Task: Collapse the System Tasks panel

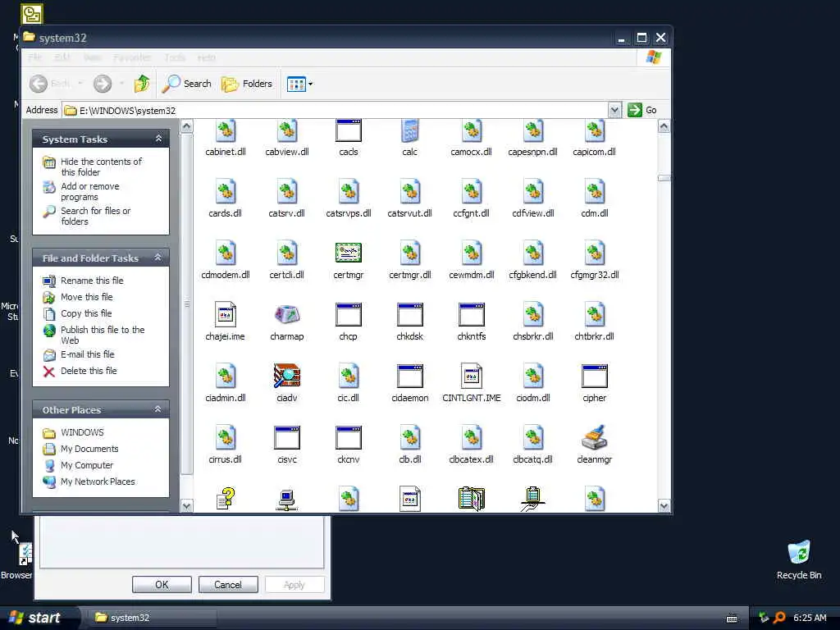Action: (158, 139)
